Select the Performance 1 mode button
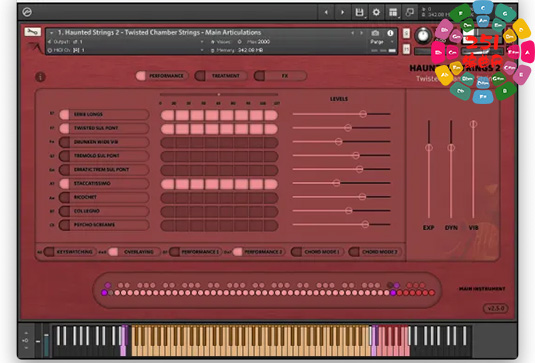The width and height of the screenshot is (535, 363). (196, 252)
